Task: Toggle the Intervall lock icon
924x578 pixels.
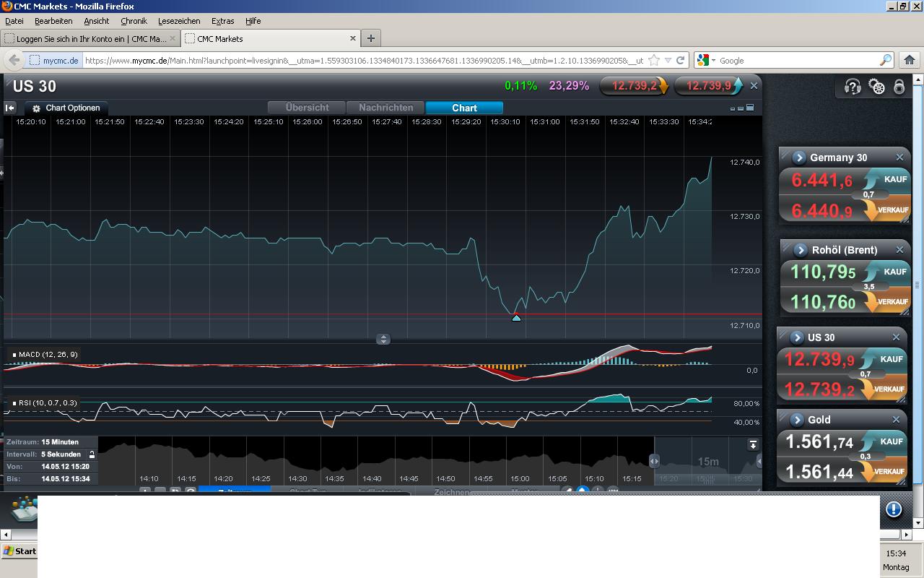Action: point(92,454)
